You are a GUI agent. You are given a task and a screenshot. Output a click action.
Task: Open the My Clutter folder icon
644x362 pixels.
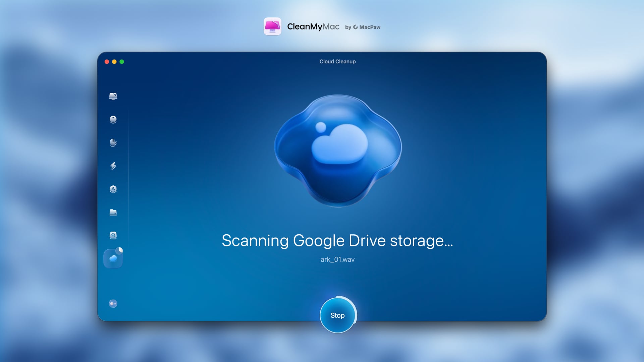(113, 213)
